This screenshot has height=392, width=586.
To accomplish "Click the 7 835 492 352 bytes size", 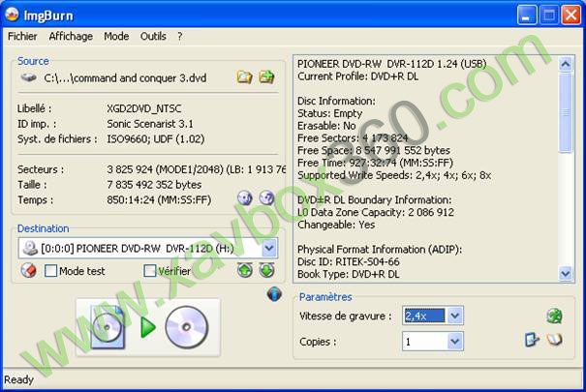I will click(154, 185).
